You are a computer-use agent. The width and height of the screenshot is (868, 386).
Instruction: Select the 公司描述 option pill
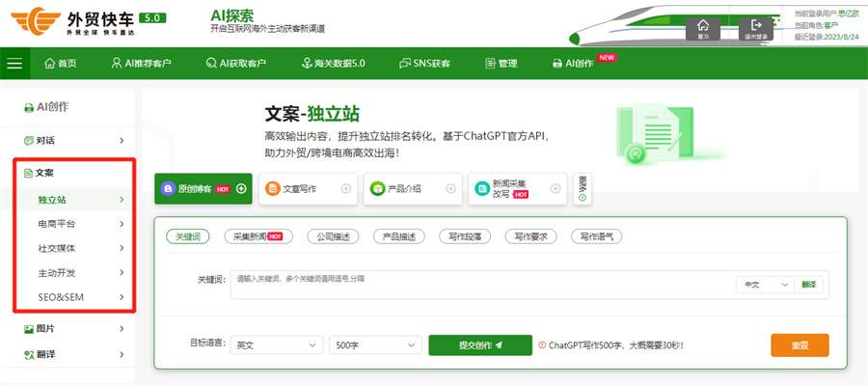click(x=334, y=236)
